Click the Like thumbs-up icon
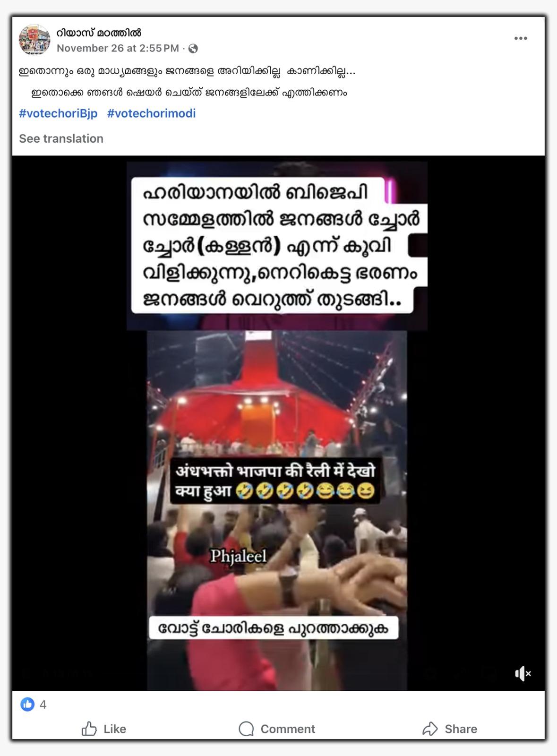 (x=89, y=729)
